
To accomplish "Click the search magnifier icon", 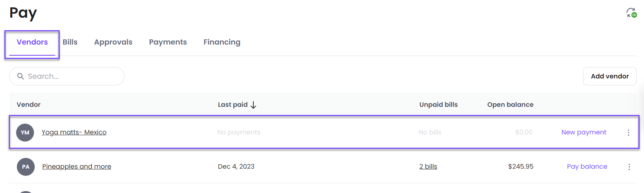I will pos(21,76).
